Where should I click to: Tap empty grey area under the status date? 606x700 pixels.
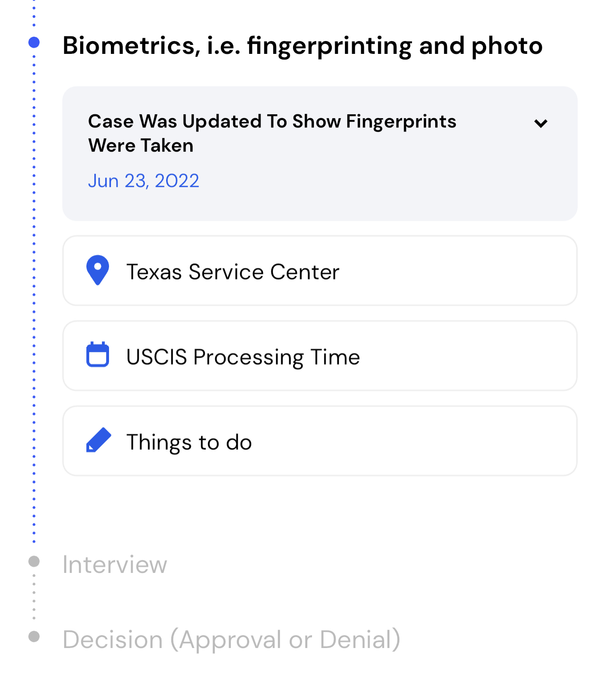(330, 205)
